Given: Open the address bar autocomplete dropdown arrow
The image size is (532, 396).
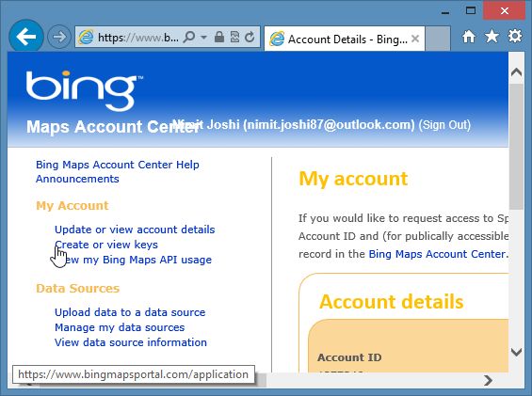Looking at the screenshot, I should pos(203,37).
